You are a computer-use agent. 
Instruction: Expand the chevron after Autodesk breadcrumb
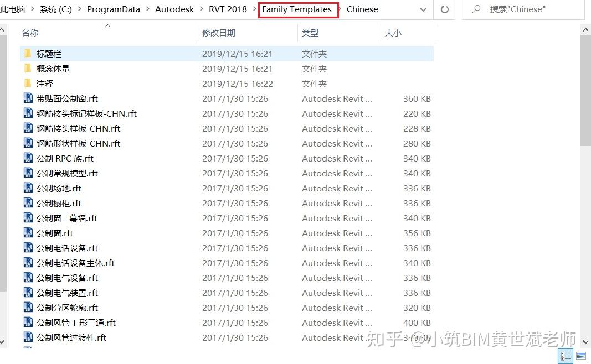tap(201, 9)
